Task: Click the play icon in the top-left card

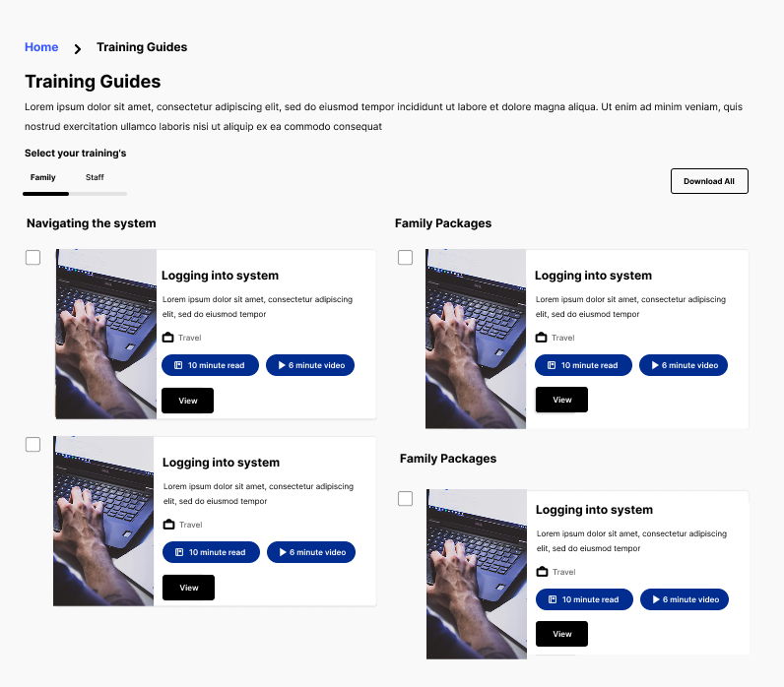Action: click(282, 365)
